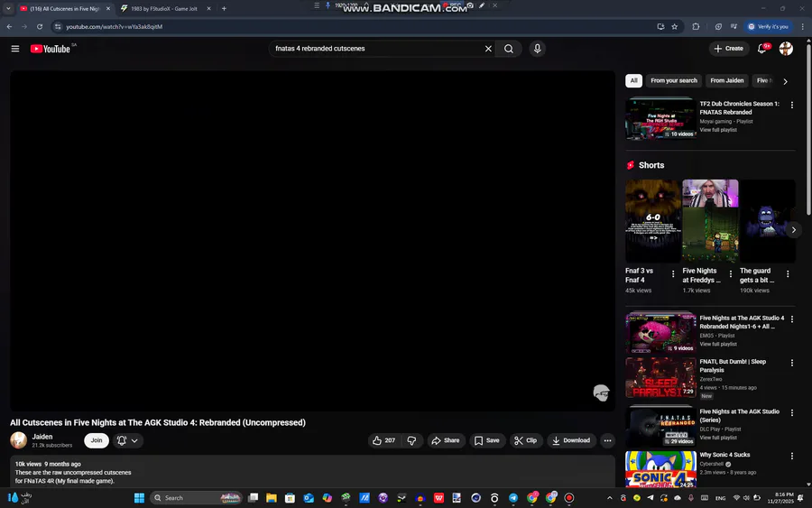This screenshot has width=812, height=508.
Task: Click the Verify it's you profile chip
Action: pyautogui.click(x=768, y=26)
